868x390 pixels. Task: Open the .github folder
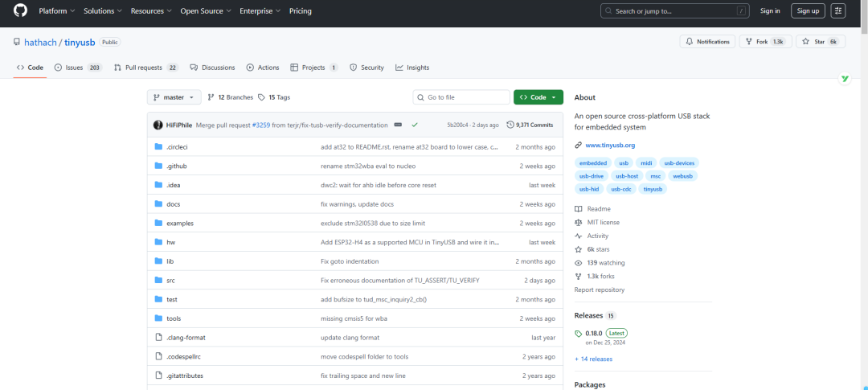pyautogui.click(x=177, y=166)
